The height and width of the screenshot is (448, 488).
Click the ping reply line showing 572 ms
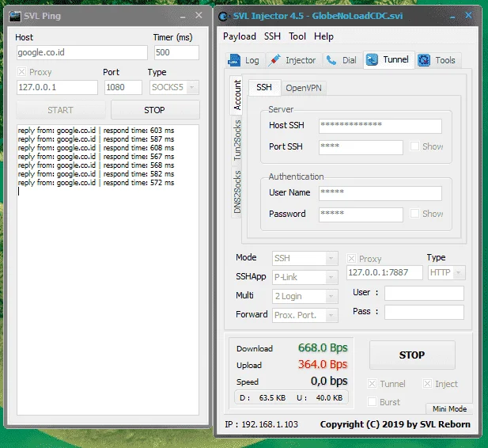96,183
